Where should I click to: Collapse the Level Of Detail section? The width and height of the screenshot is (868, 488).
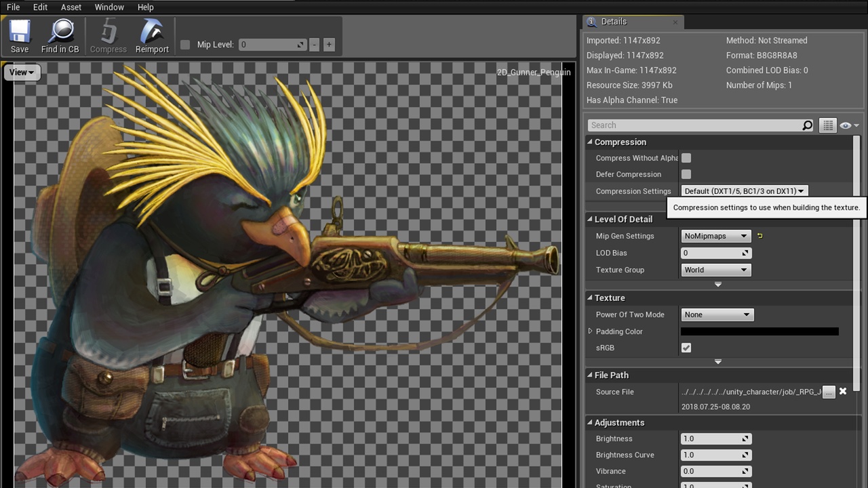click(590, 220)
